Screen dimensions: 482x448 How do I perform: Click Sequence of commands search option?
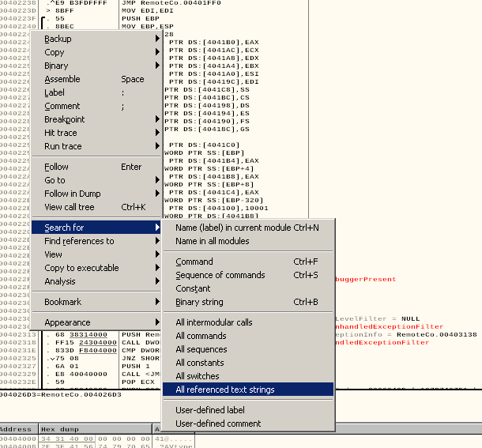(220, 275)
